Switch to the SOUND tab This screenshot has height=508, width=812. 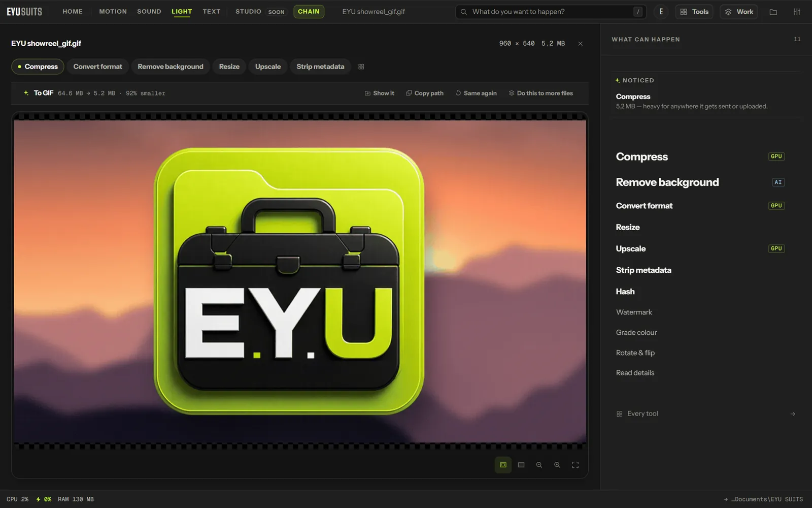[x=149, y=12]
